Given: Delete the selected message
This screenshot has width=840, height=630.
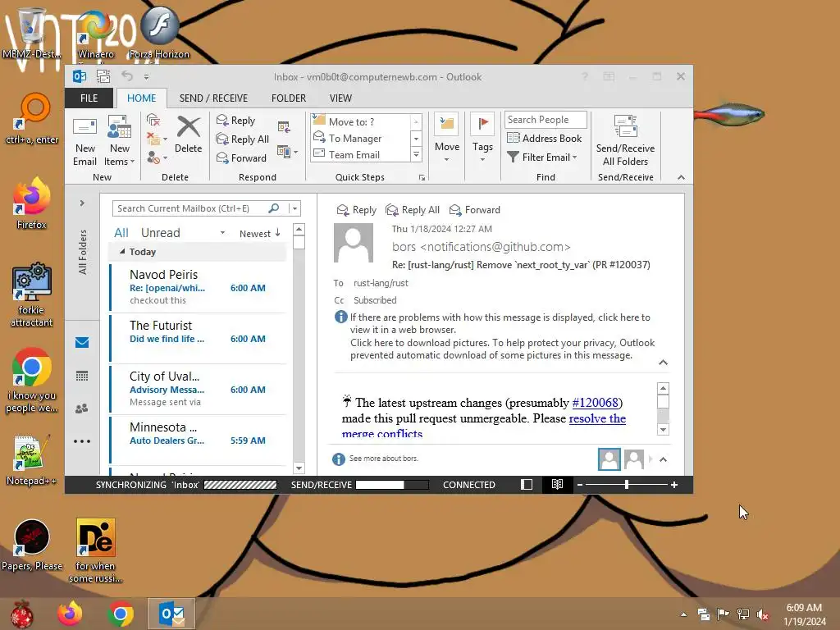Looking at the screenshot, I should point(188,135).
